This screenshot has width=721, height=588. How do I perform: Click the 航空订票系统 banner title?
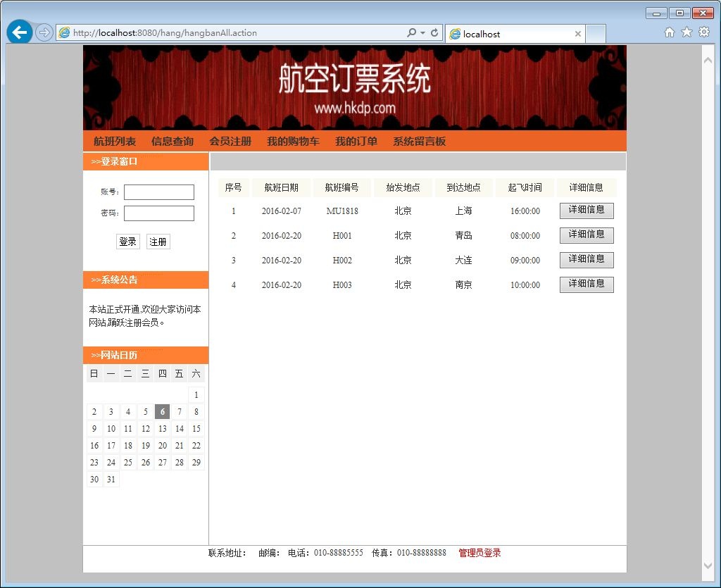(x=355, y=79)
